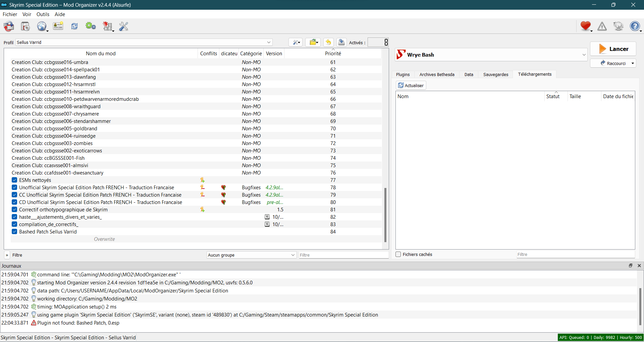This screenshot has width=644, height=342.
Task: Click the Journaux panel float icon
Action: 631,266
